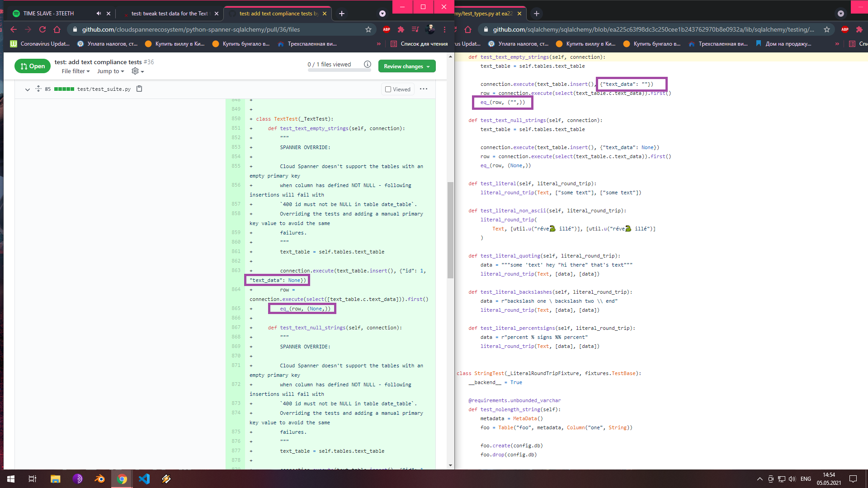Mute the TIME SLAVE tab audio
868x488 pixels.
[99, 14]
